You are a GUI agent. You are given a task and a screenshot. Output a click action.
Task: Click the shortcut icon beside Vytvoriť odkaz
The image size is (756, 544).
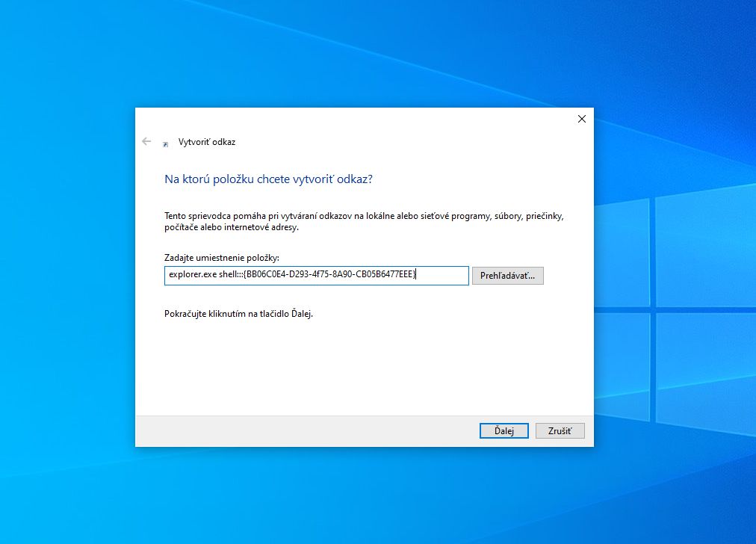point(165,144)
